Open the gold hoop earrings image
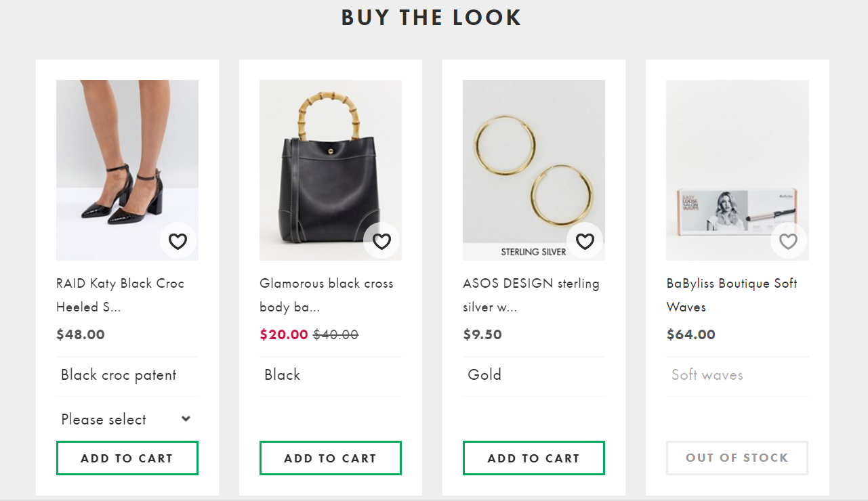 click(533, 162)
